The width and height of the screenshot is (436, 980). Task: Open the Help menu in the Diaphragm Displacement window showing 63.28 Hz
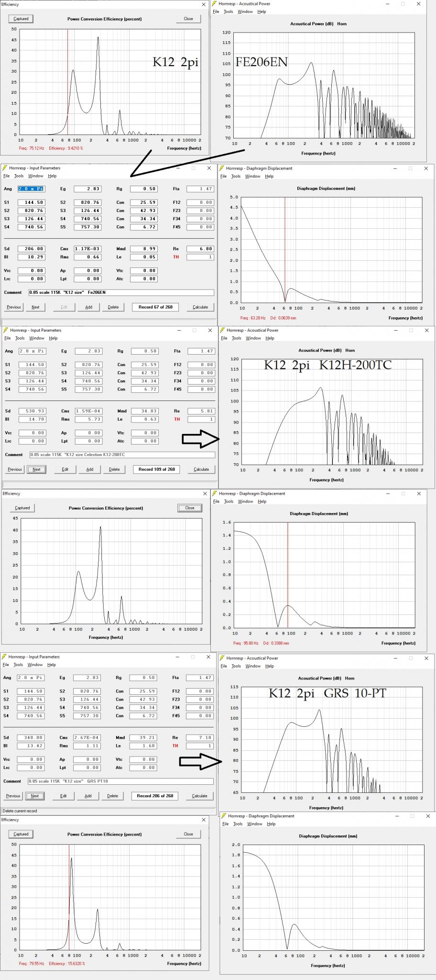[269, 176]
